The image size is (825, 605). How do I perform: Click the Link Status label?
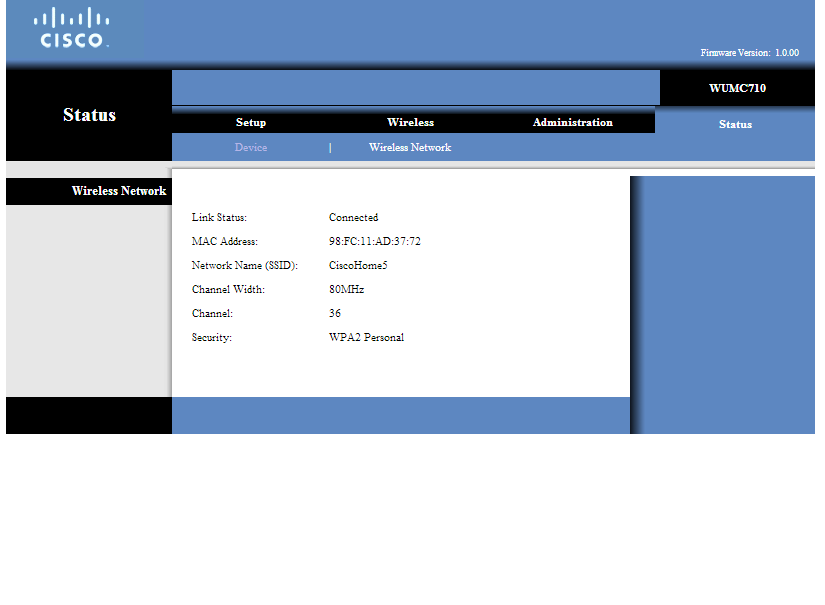[x=219, y=217]
